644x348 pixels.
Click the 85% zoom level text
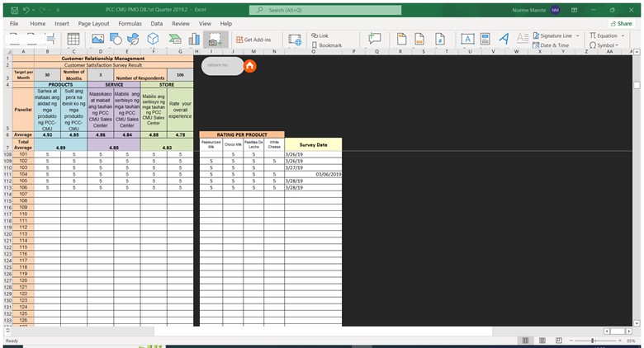click(631, 341)
